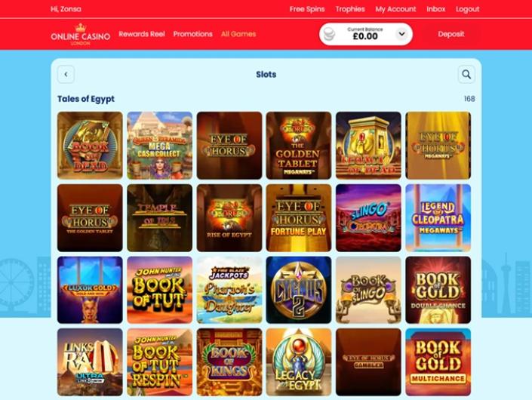
Task: Launch Slingo Cleopatra game
Action: pos(368,218)
